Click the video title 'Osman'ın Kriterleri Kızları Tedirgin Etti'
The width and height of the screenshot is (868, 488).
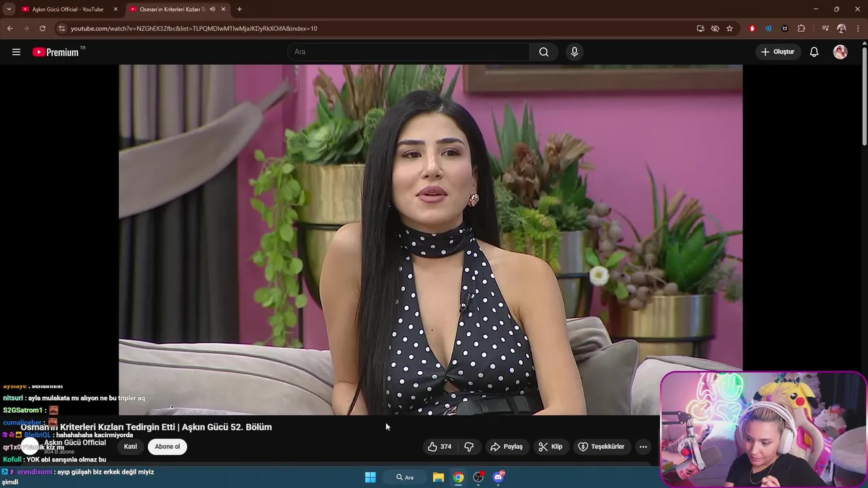coord(100,427)
